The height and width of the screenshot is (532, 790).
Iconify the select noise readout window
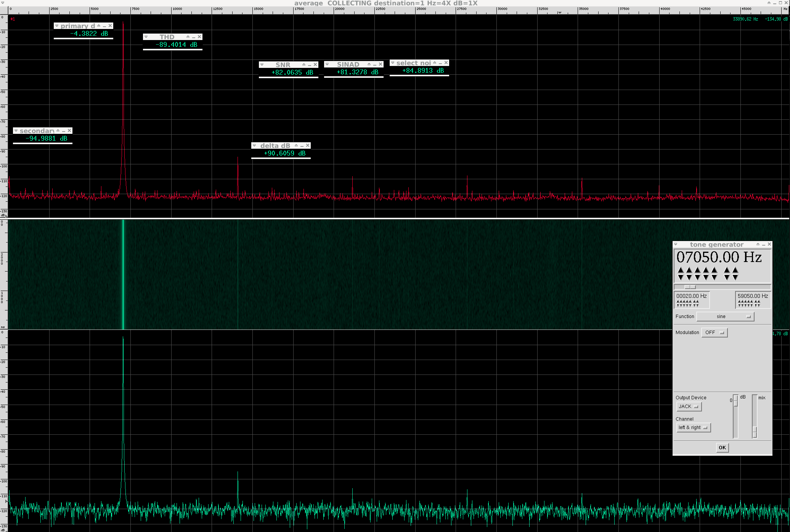click(440, 63)
